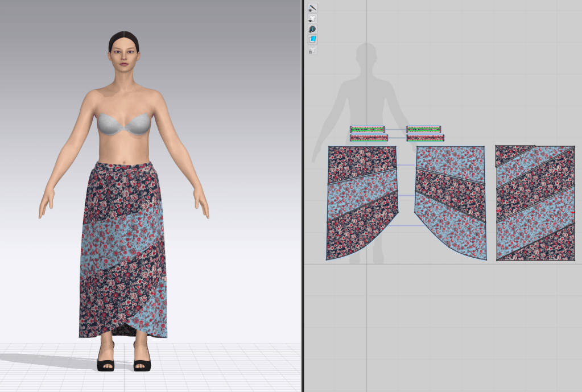The height and width of the screenshot is (392, 582).
Task: Click the locked pattern T-shirt padlock icon
Action: click(x=312, y=50)
